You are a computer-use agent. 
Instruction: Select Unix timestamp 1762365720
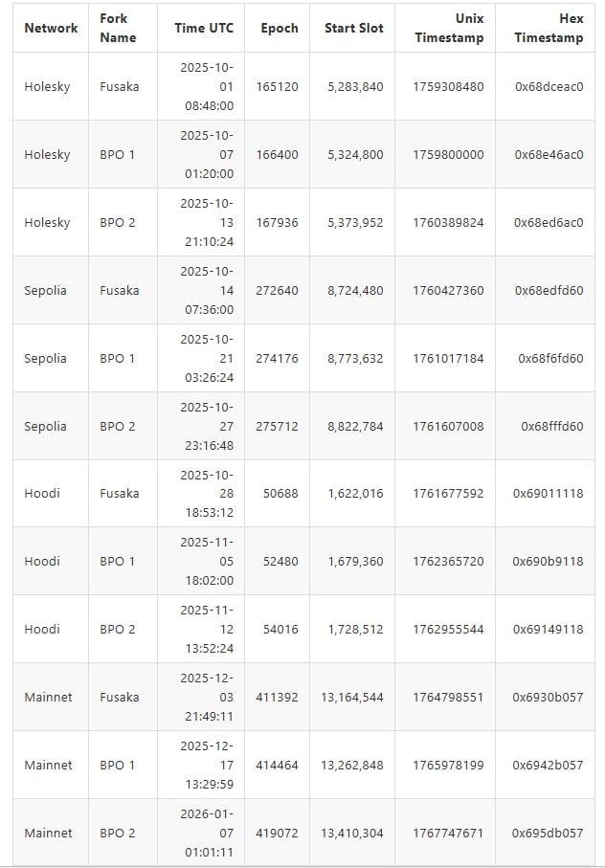coord(448,561)
